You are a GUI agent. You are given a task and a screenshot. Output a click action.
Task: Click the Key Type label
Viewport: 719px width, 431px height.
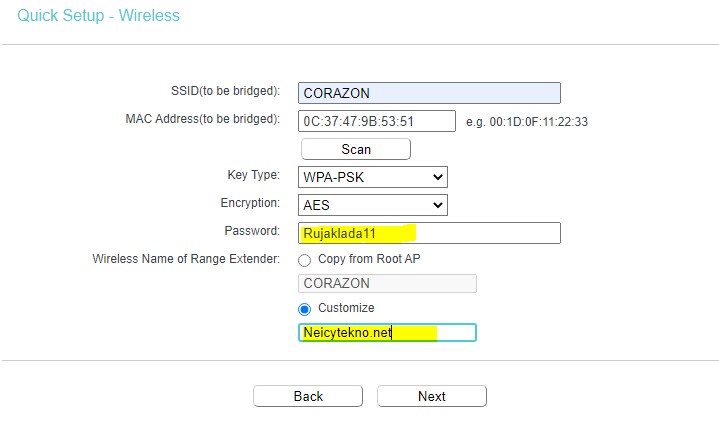(254, 175)
